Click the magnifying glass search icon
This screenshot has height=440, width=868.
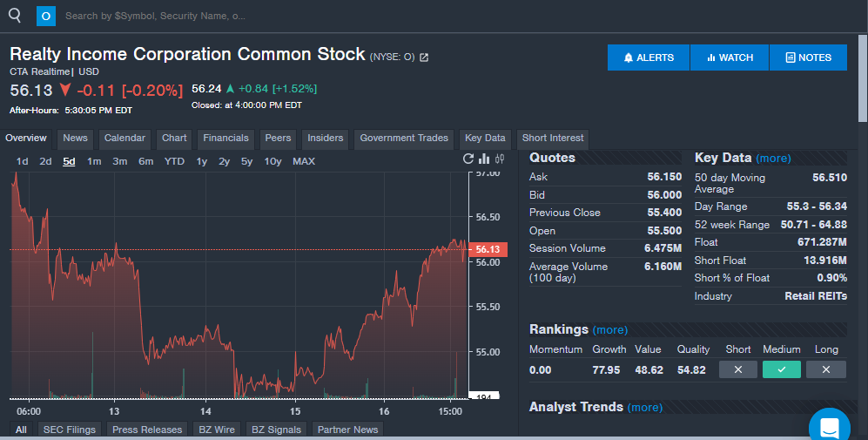point(15,16)
